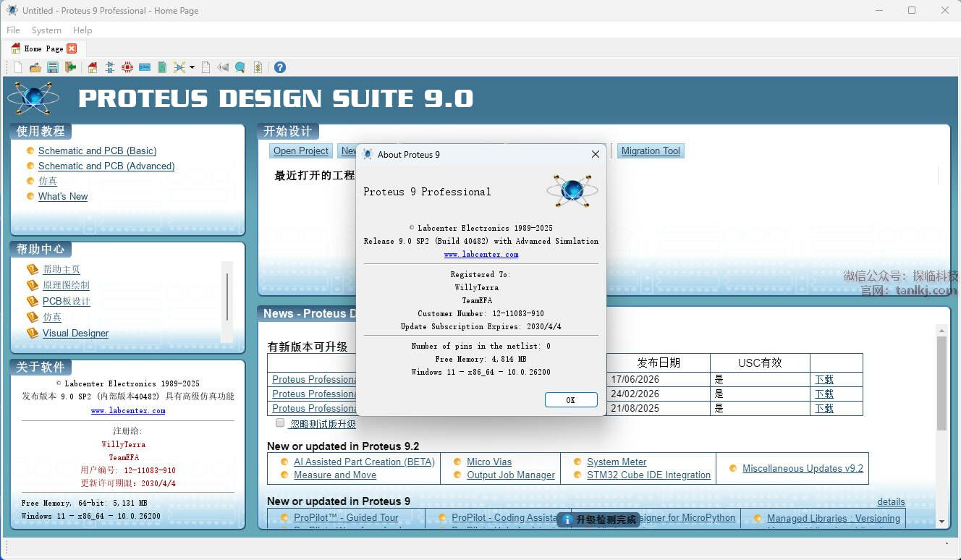
Task: Click the News panel vertical scrollbar thumb
Action: (941, 383)
